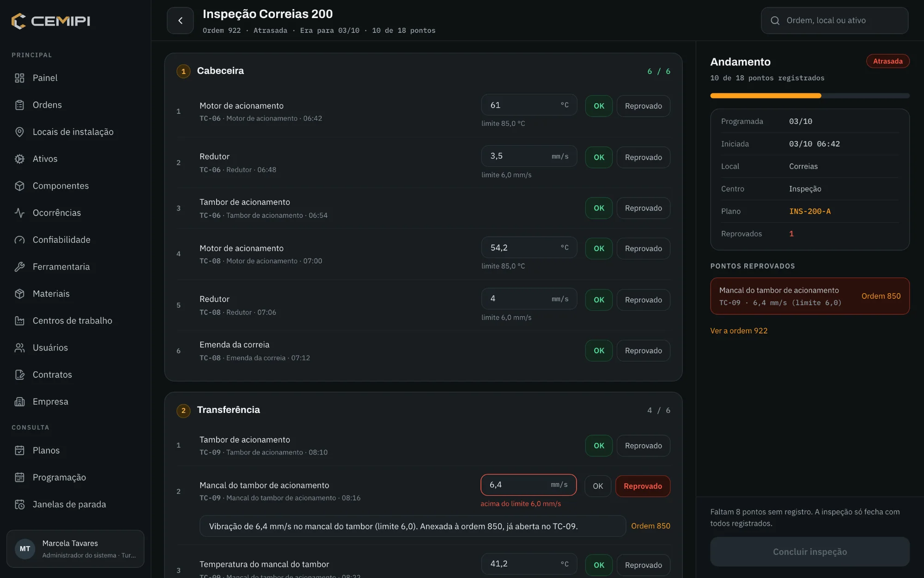Mark TC-06 Motor de acionamento as OK
Image resolution: width=924 pixels, height=578 pixels.
tap(599, 106)
